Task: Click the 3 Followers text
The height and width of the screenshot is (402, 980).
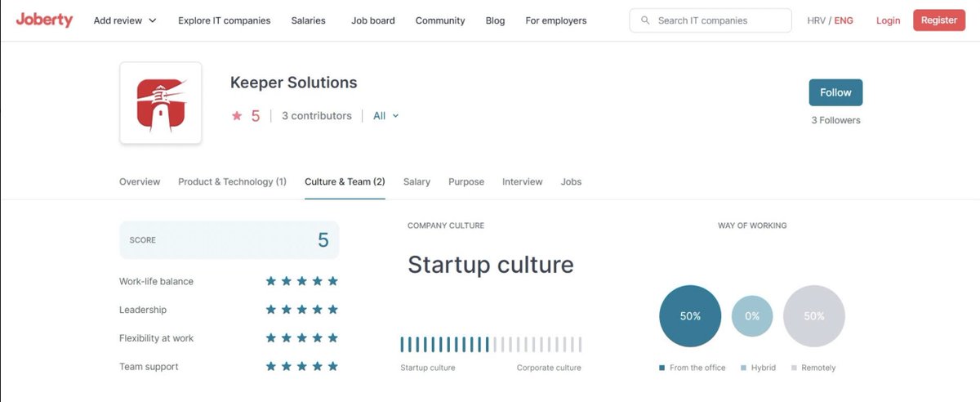Action: click(x=835, y=120)
